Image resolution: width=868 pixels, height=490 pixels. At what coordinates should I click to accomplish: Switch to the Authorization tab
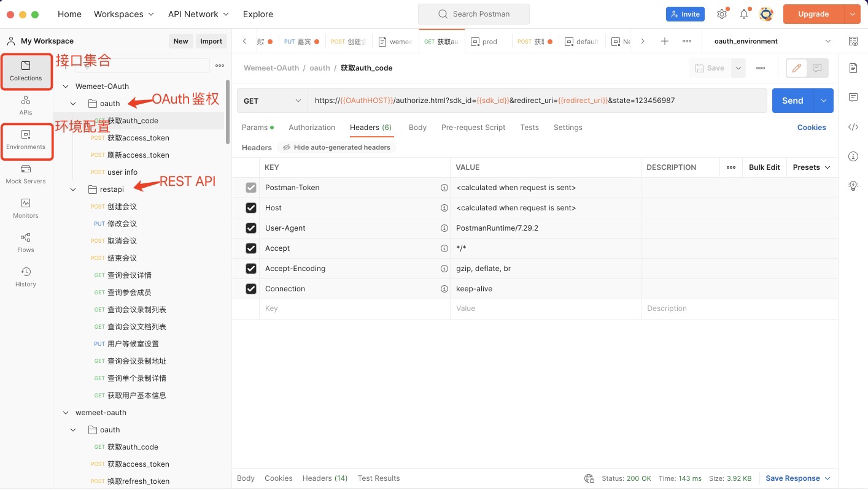(x=312, y=128)
